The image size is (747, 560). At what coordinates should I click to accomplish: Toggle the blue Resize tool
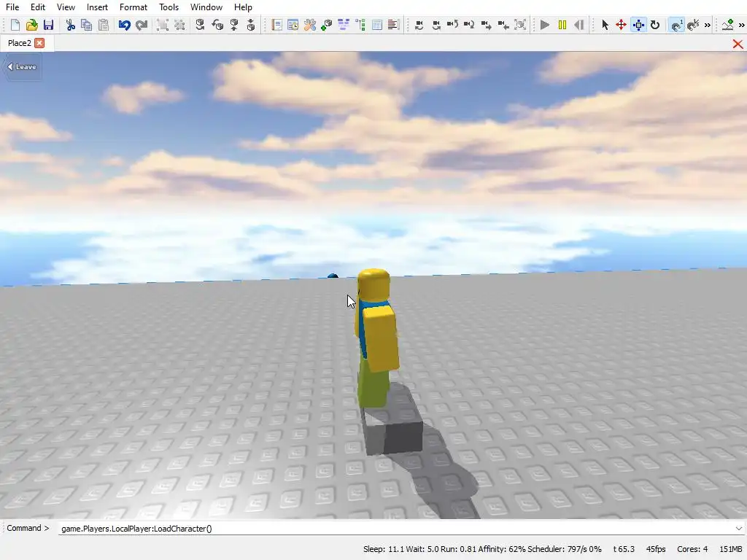[638, 25]
